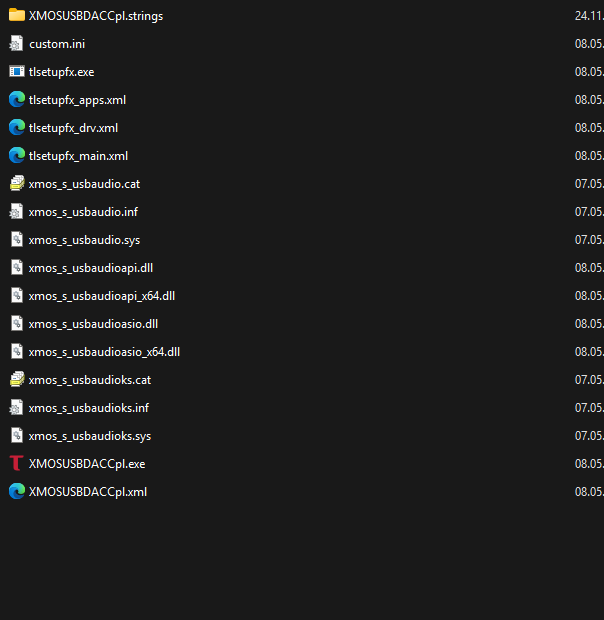
Task: Select xmos_s_usbaudioks.sys driver file
Action: [x=90, y=436]
